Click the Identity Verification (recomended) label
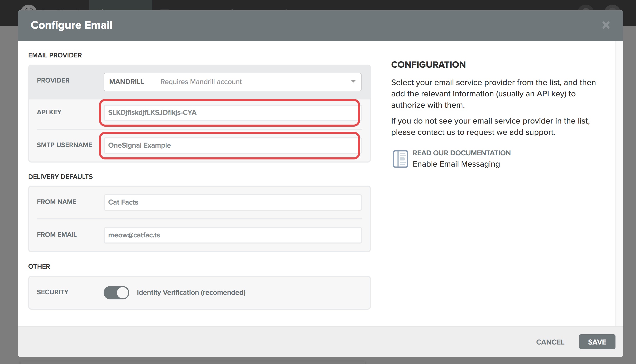636x364 pixels. pyautogui.click(x=191, y=292)
